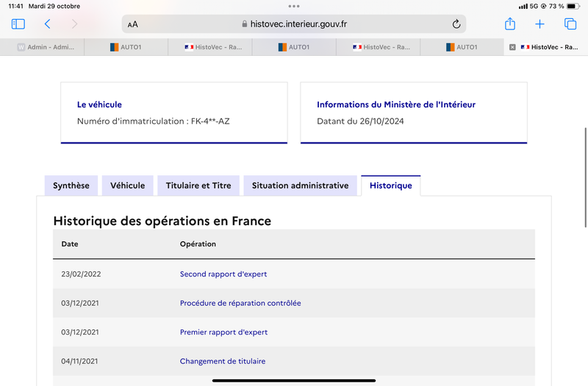Select the date 04/11/2021
This screenshot has width=588, height=386.
tap(79, 361)
